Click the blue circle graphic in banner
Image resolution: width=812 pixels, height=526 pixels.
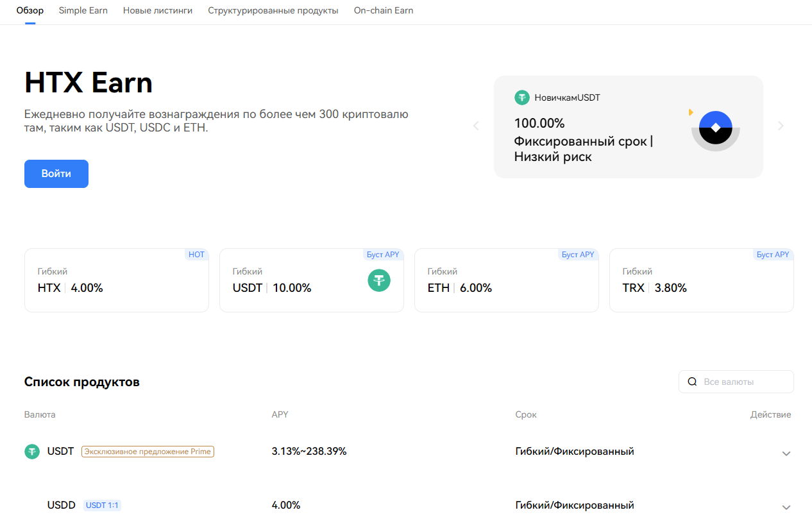716,128
